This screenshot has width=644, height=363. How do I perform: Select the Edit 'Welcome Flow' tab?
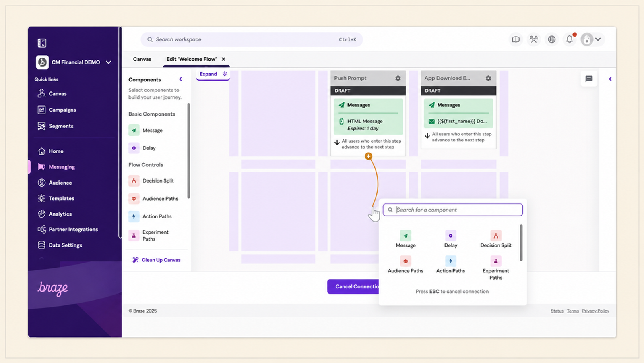tap(191, 59)
